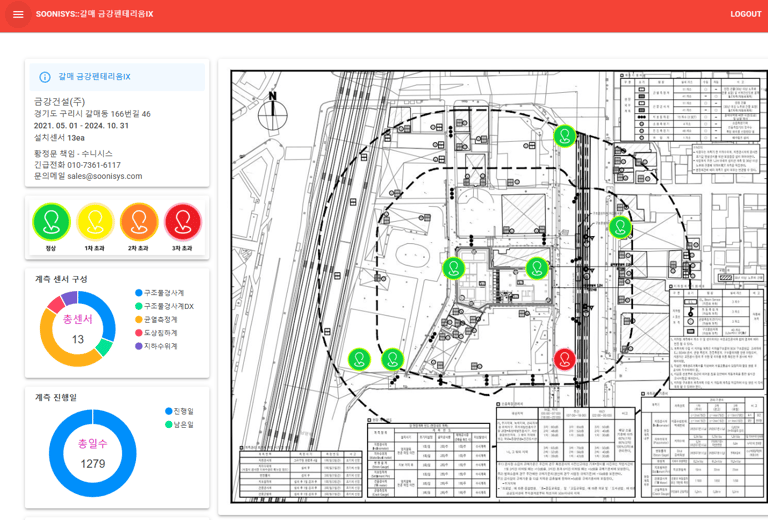This screenshot has width=768, height=520.
Task: Click the green marker on the dashed line at the bottom-left
Action: [392, 359]
